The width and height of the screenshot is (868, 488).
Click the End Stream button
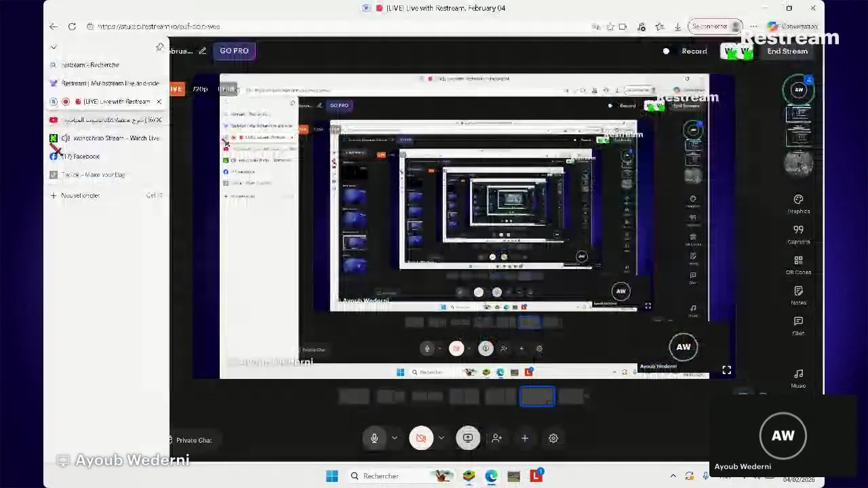pos(787,52)
